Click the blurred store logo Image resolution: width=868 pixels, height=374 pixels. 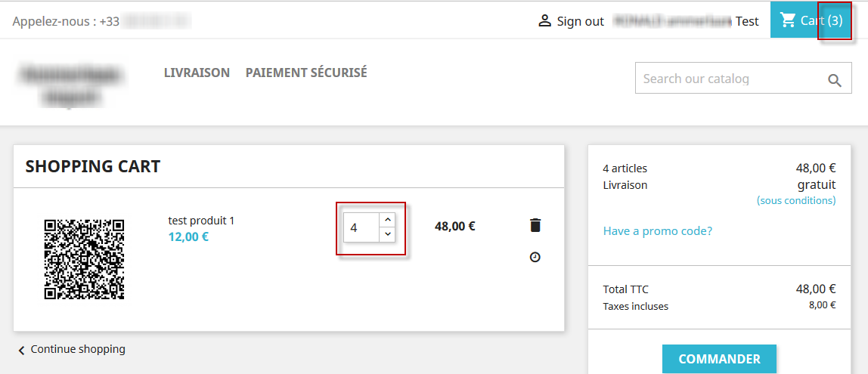(73, 85)
